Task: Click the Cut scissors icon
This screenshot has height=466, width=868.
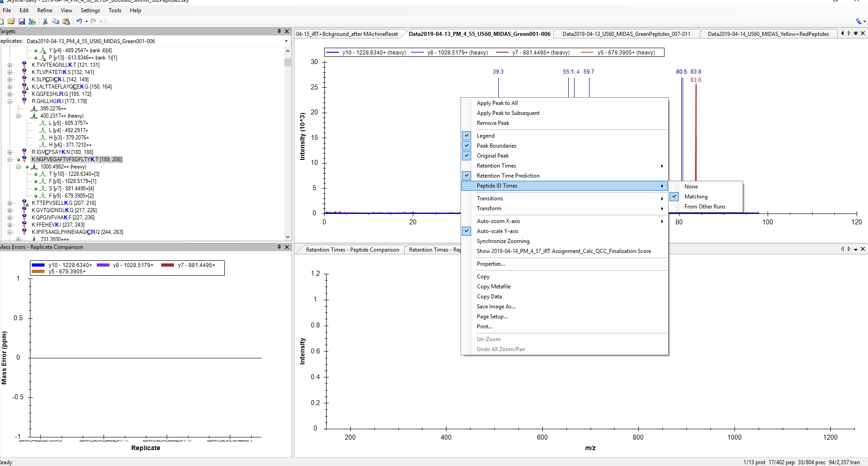Action: pyautogui.click(x=45, y=21)
